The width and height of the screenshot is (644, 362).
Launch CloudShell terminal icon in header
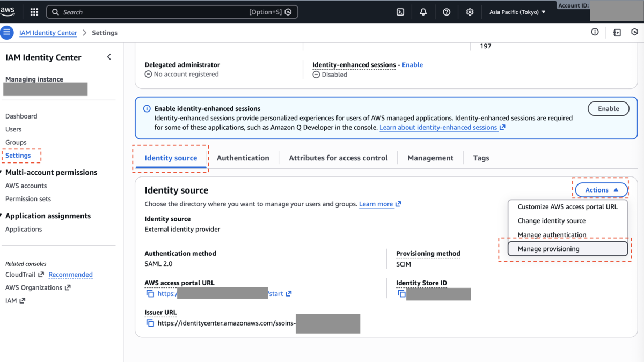(400, 12)
